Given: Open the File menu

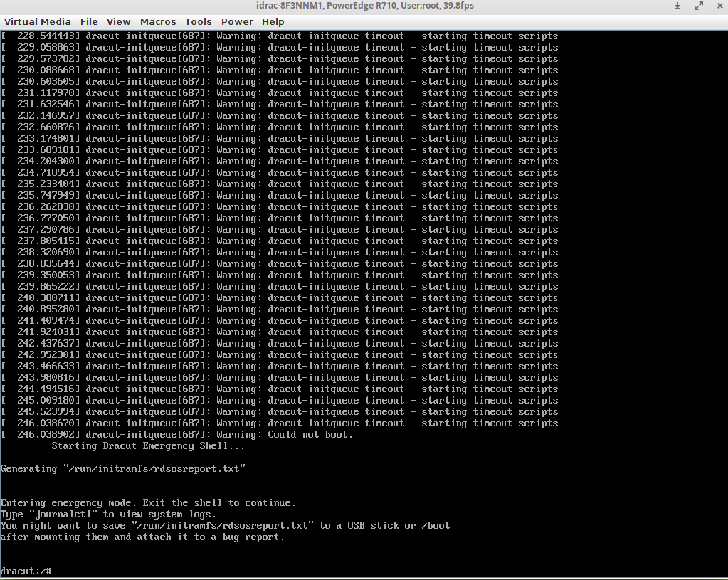Looking at the screenshot, I should (x=89, y=21).
